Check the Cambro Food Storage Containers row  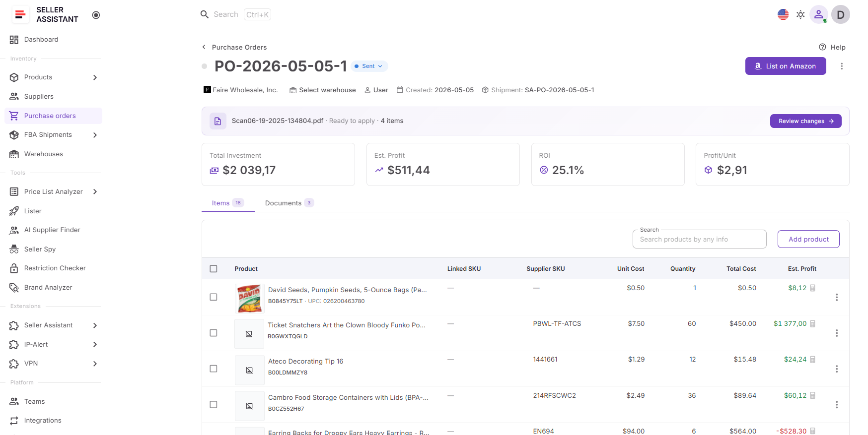[214, 405]
